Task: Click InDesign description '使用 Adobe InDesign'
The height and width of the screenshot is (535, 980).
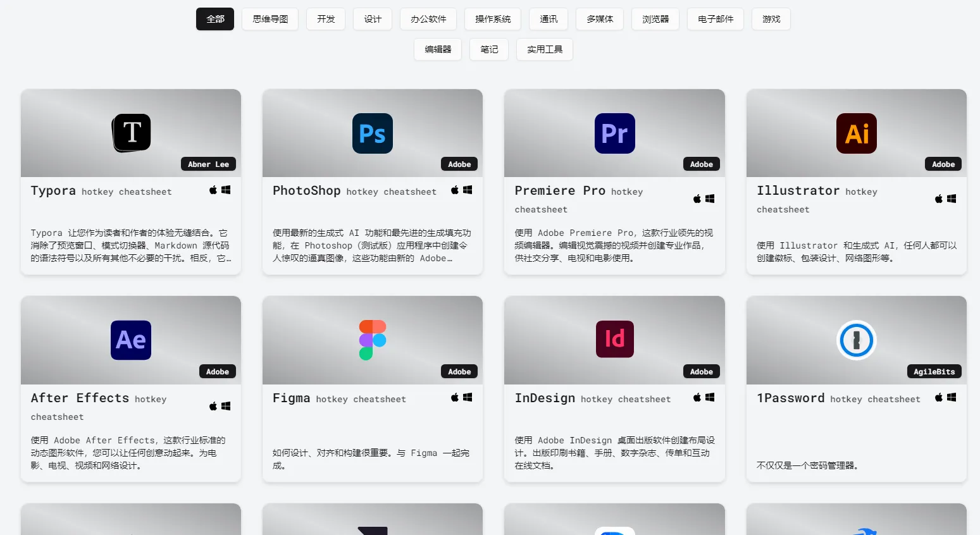Action: (615, 453)
